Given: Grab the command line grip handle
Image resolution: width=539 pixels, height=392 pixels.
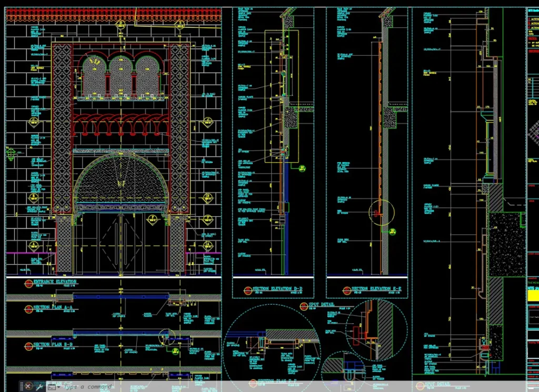Looking at the screenshot, I should (x=21, y=386).
